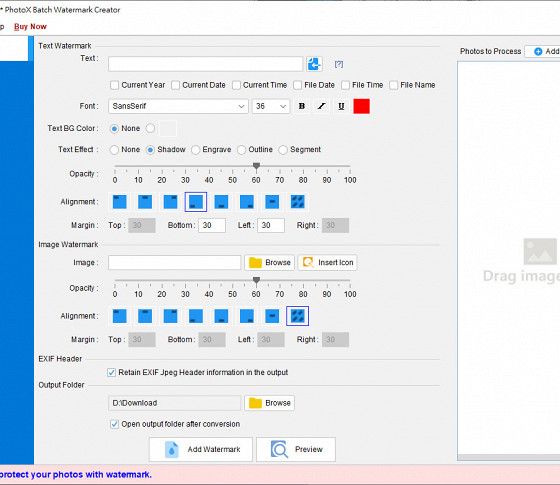Open the SansSerif font dropdown
This screenshot has height=485, width=560.
pos(178,106)
